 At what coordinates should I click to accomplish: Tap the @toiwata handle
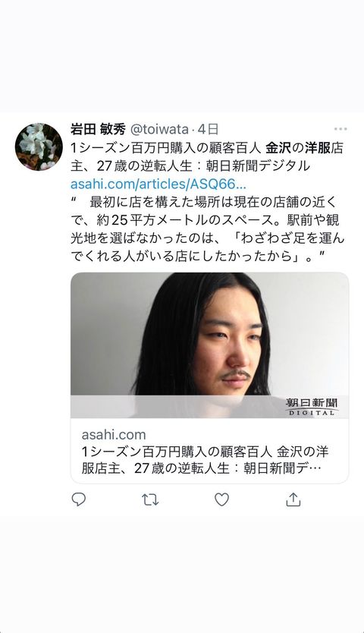click(x=159, y=129)
